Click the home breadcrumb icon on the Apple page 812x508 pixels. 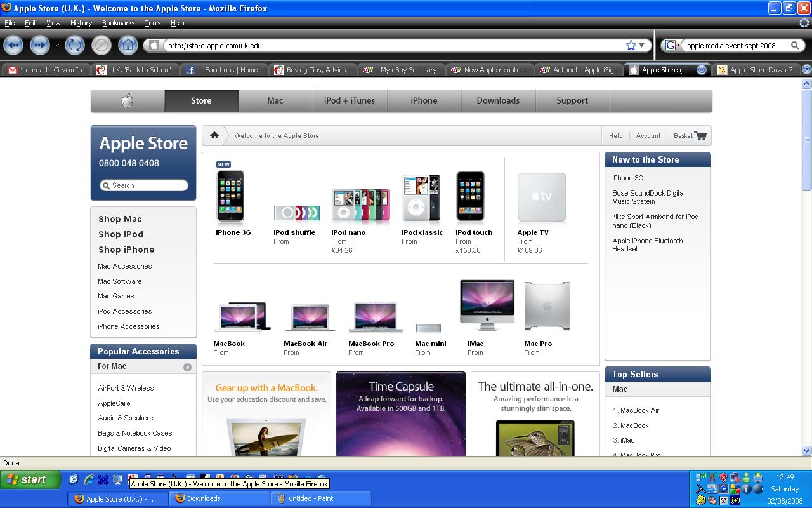(214, 135)
